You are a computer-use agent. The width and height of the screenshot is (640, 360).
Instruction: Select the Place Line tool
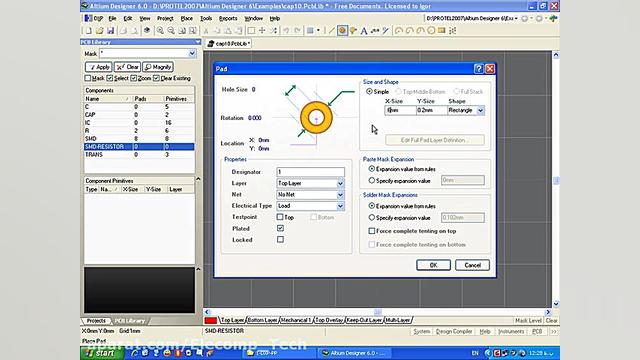[x=331, y=31]
